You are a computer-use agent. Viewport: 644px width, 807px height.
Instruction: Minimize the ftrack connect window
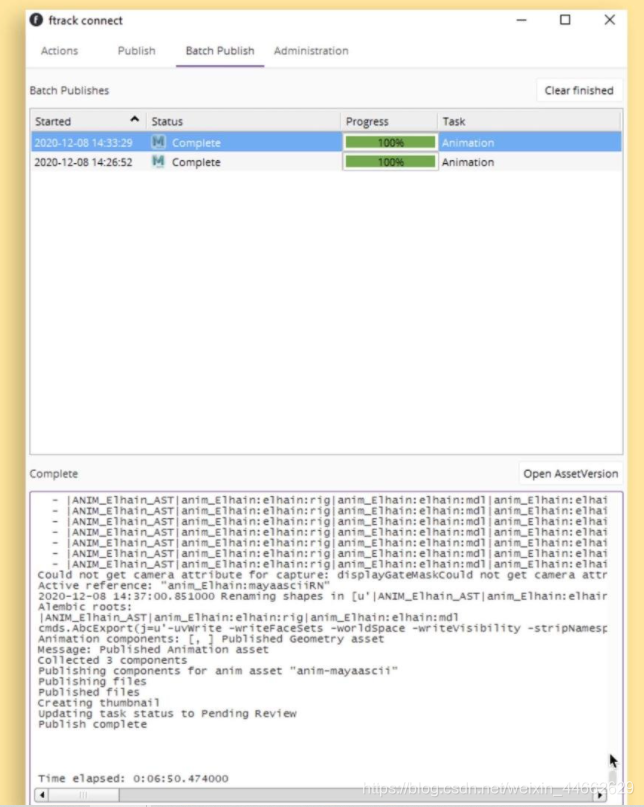pyautogui.click(x=521, y=20)
